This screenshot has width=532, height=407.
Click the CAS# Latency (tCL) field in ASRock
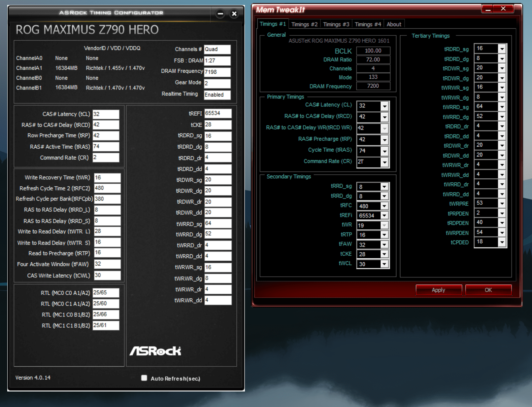(x=106, y=114)
